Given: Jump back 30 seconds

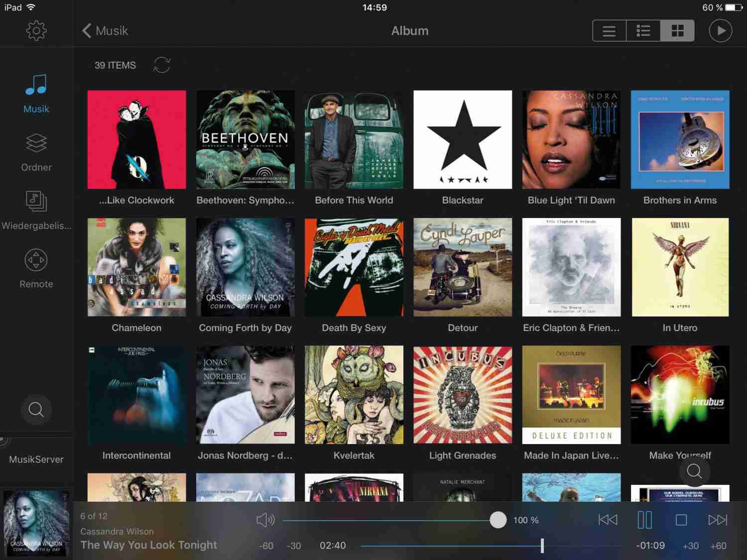Looking at the screenshot, I should [294, 546].
